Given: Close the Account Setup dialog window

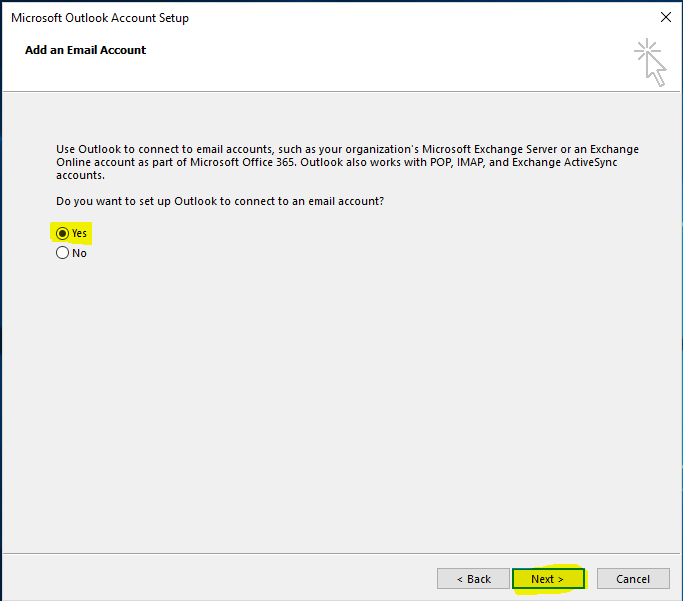Looking at the screenshot, I should pos(665,18).
